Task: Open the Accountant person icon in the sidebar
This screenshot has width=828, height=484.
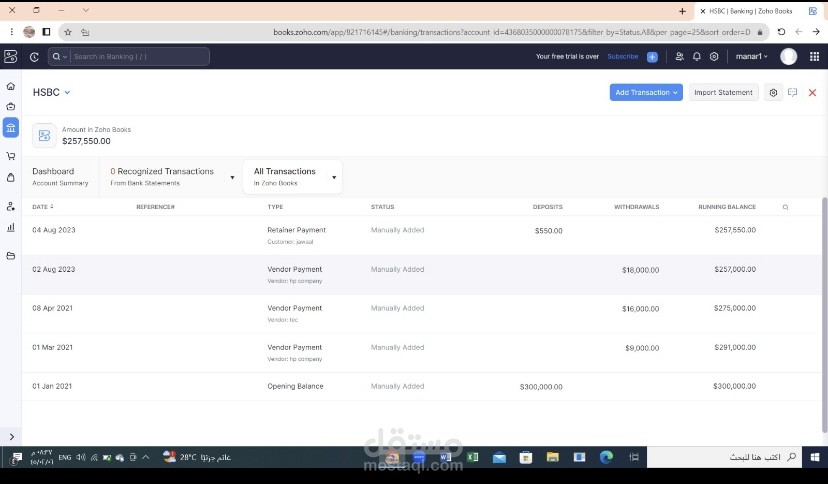Action: tap(11, 206)
